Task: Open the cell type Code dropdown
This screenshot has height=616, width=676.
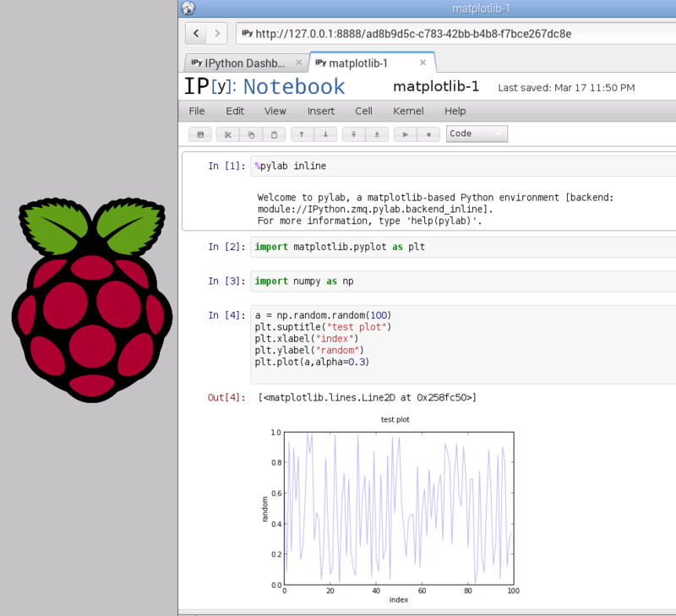Action: [x=477, y=134]
